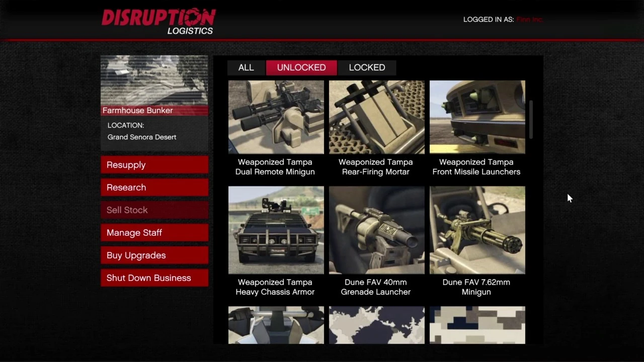Open Weaponized Tampa Rear-Firing Mortar image
Viewport: 644px width, 362px height.
377,117
